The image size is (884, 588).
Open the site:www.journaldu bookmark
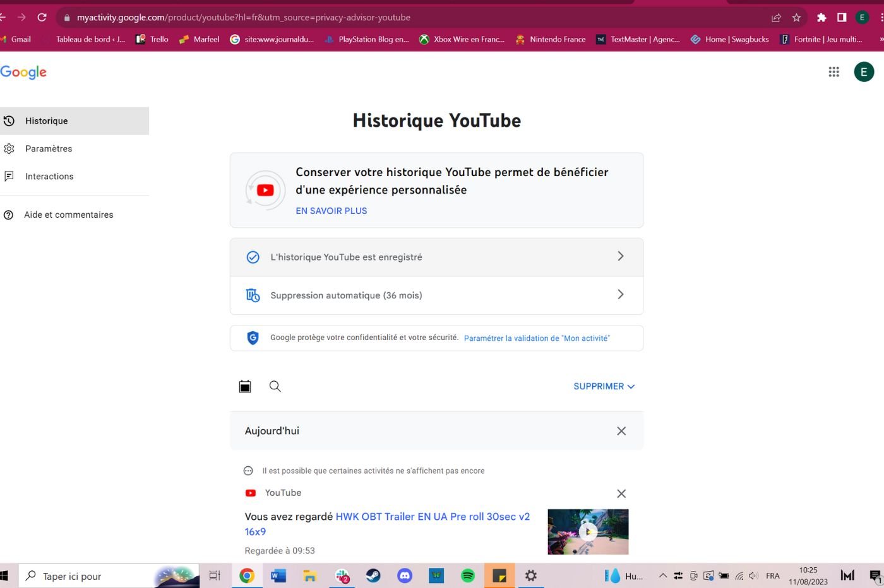coord(272,39)
